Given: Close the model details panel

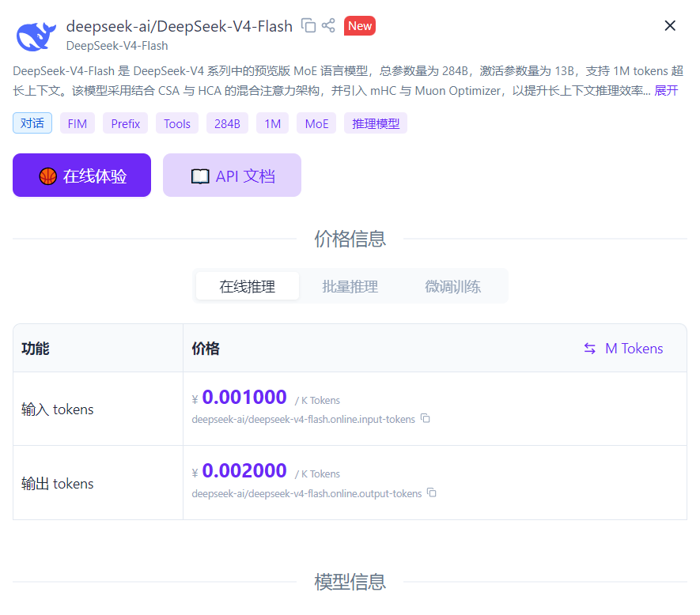Looking at the screenshot, I should coord(670,25).
